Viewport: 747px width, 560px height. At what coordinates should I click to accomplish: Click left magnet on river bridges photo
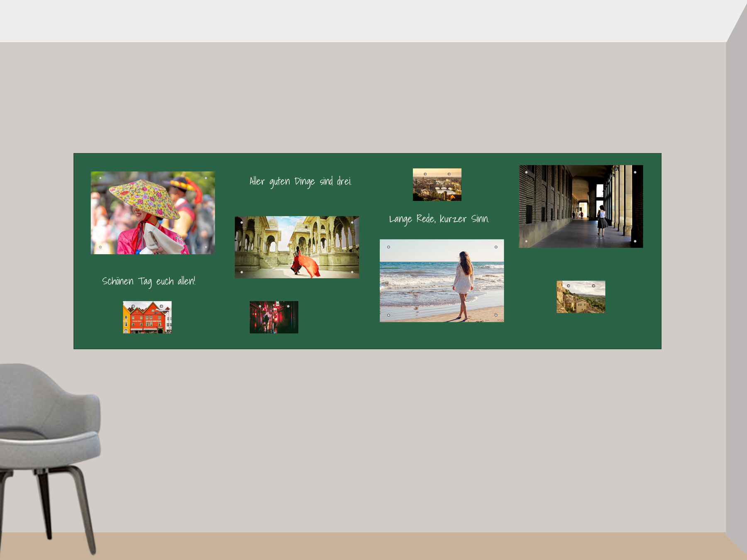[x=425, y=174]
